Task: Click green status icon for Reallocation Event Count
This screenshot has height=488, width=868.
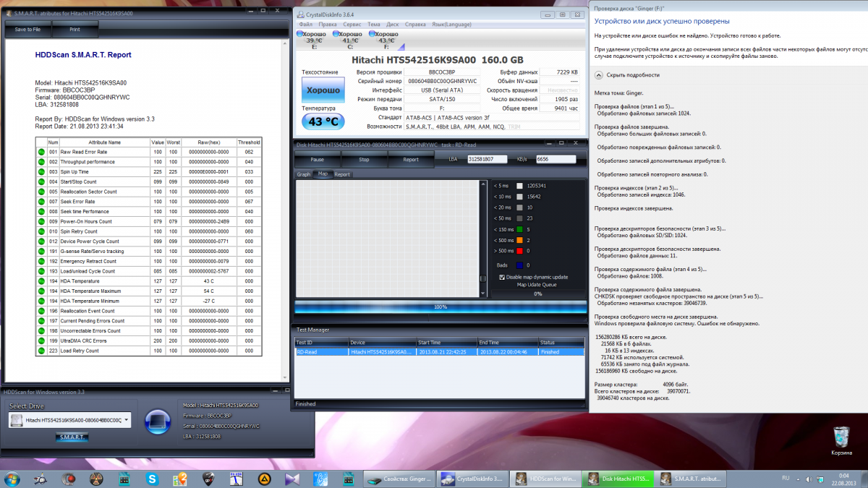Action: tap(41, 311)
